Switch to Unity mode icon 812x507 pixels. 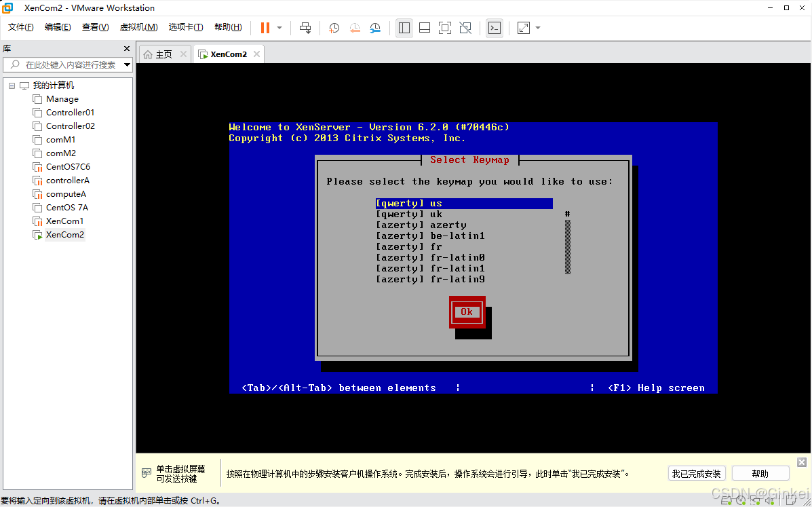[465, 28]
